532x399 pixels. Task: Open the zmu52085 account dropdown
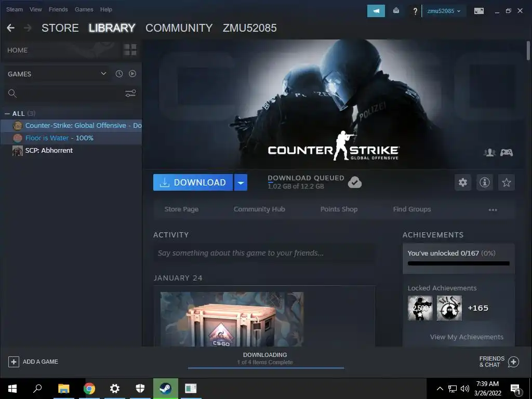point(444,11)
